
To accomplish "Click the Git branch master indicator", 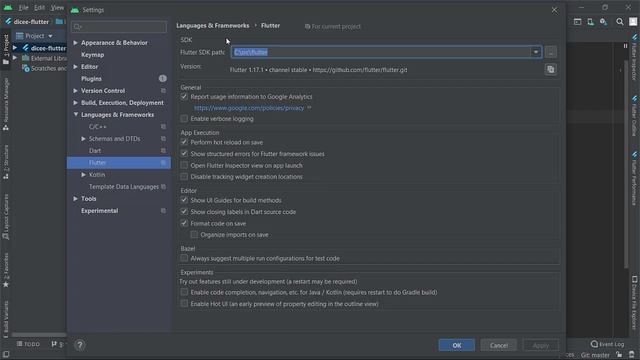I will (x=595, y=355).
